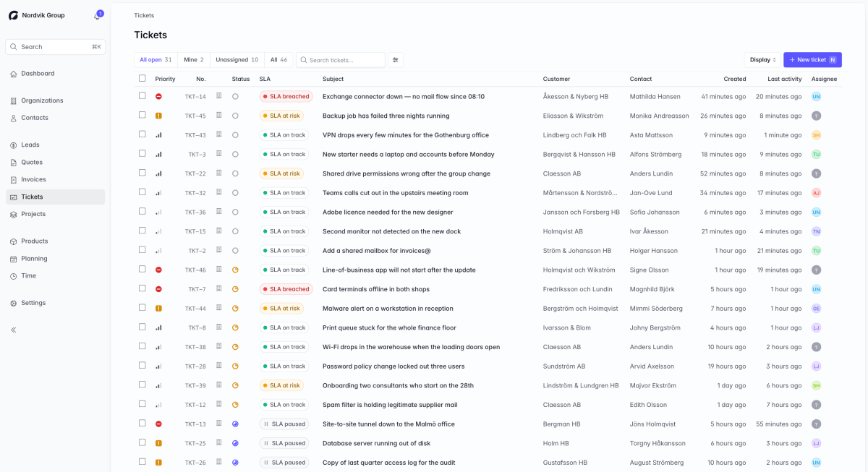Check the TKT-7 card terminals checkbox
The width and height of the screenshot is (868, 472).
[x=142, y=288]
